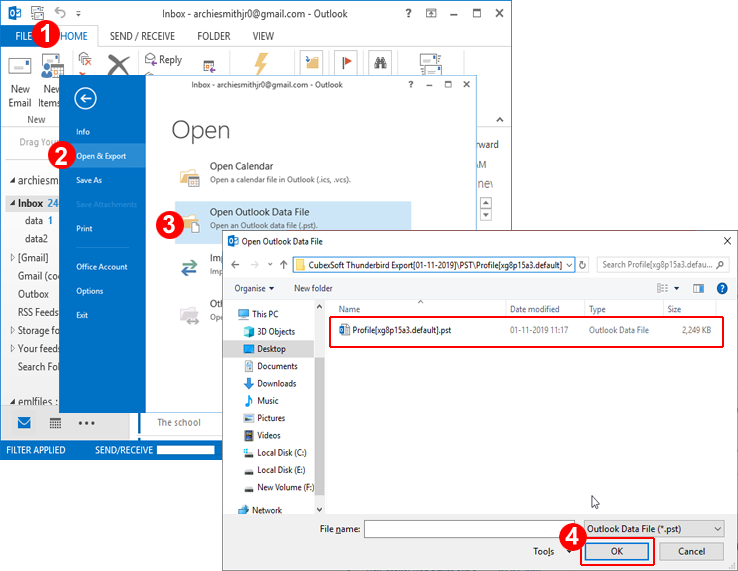The height and width of the screenshot is (571, 738).
Task: Click Back arrow in file dialog
Action: (x=235, y=265)
